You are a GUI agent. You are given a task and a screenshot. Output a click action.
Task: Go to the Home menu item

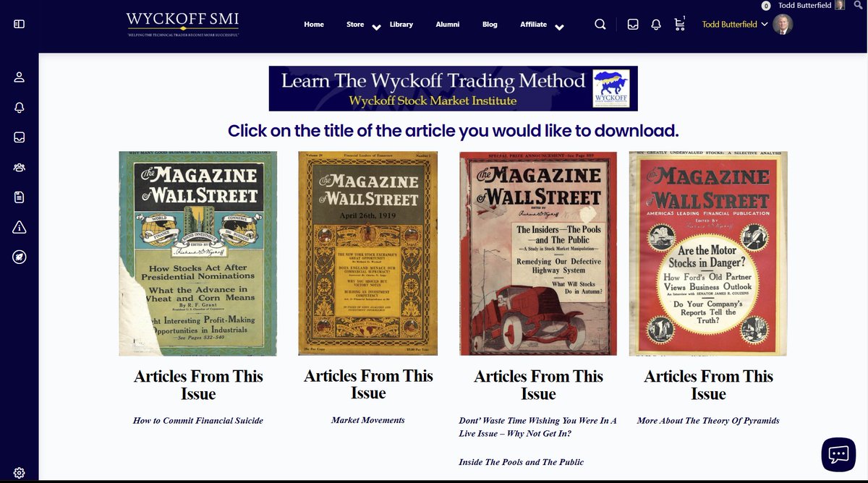point(314,24)
